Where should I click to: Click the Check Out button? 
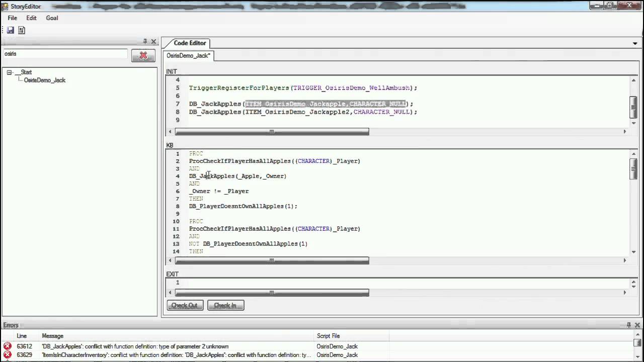tap(185, 305)
